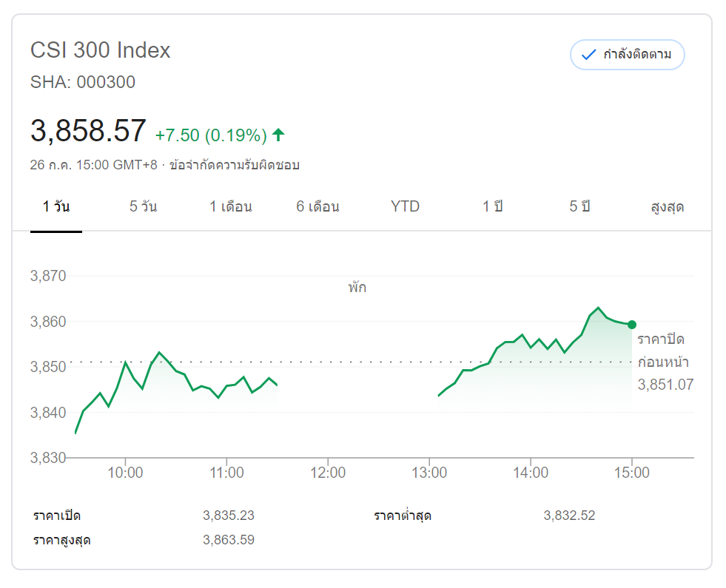This screenshot has height=588, width=726.
Task: Click the 13:00 time axis label
Action: 429,472
